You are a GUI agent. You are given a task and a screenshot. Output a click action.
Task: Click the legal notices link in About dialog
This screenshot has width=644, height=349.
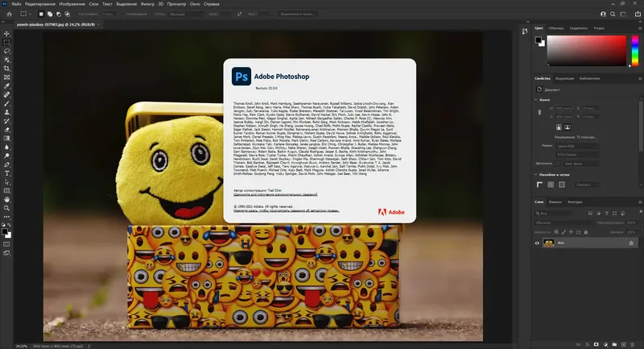287,210
